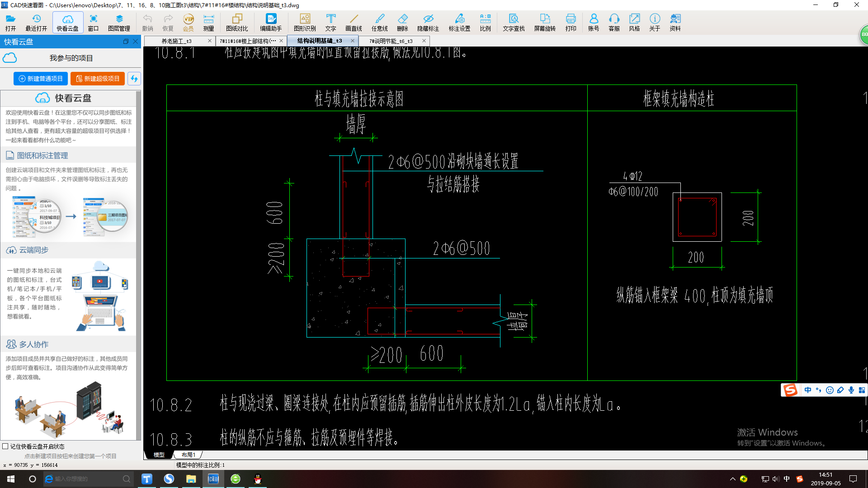Open the 关于 about icon
The image size is (868, 488).
click(x=655, y=22)
